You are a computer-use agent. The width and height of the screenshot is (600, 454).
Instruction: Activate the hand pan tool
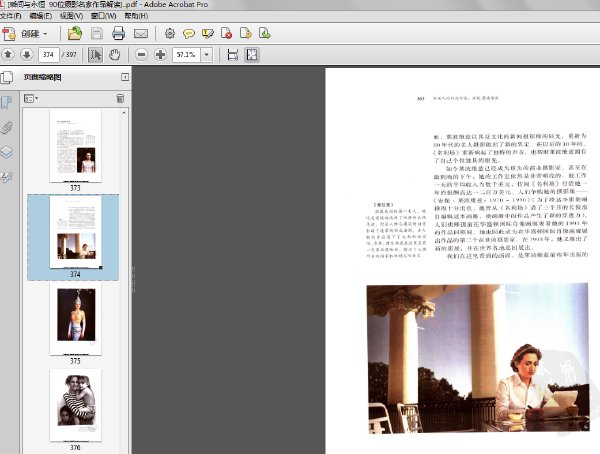coord(114,55)
